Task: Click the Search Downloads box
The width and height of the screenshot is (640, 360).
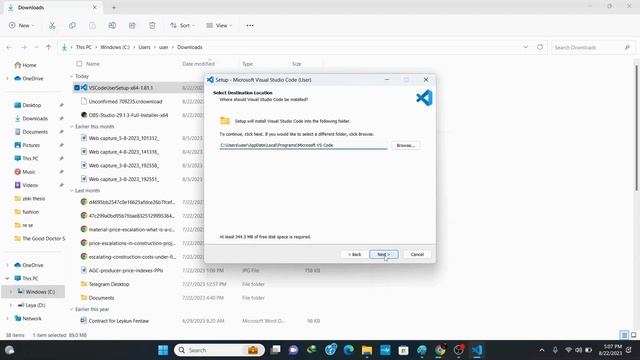Action: pos(592,47)
